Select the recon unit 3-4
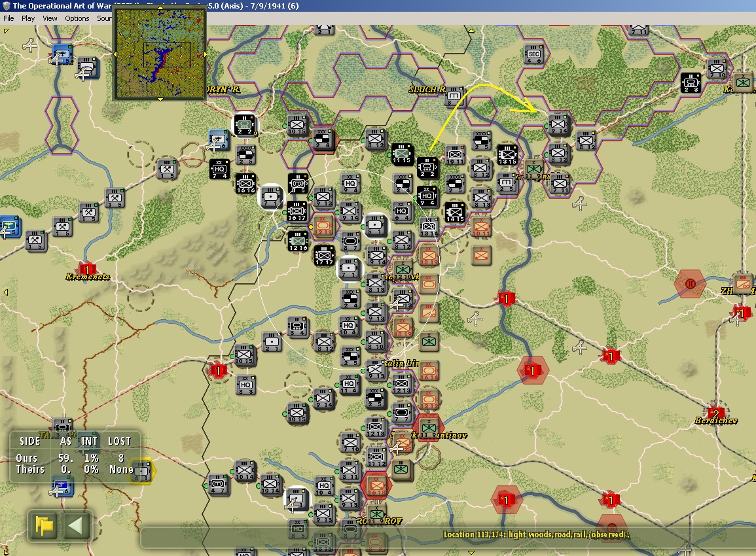Image resolution: width=756 pixels, height=556 pixels. (297, 326)
